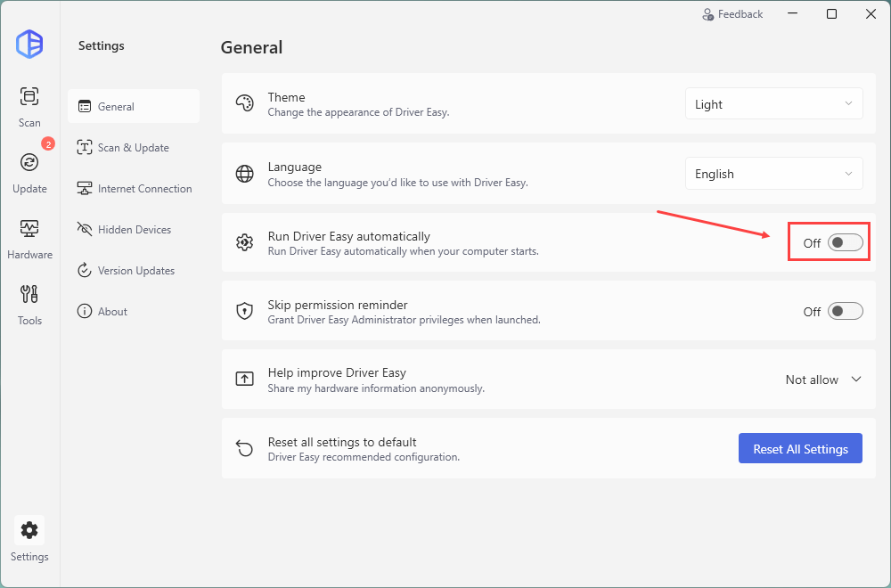Click the Language globe icon
891x588 pixels.
coord(244,174)
